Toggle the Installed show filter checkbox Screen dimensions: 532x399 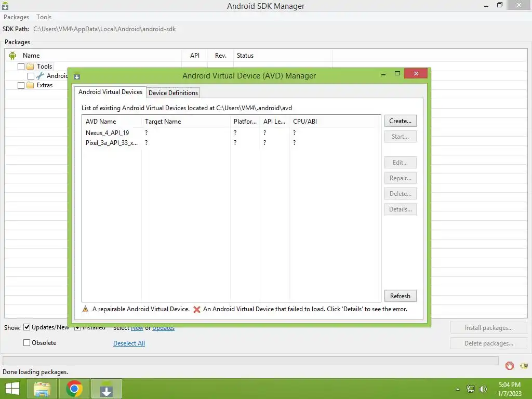(78, 328)
